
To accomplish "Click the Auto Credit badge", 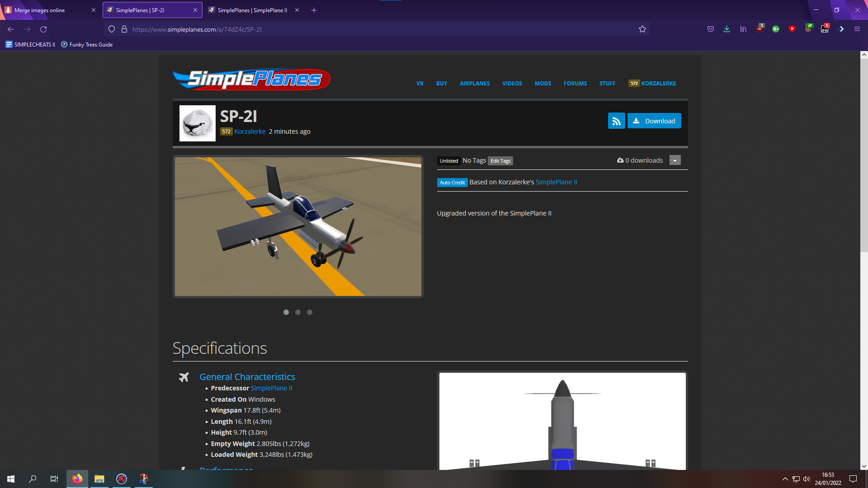I will 452,183.
